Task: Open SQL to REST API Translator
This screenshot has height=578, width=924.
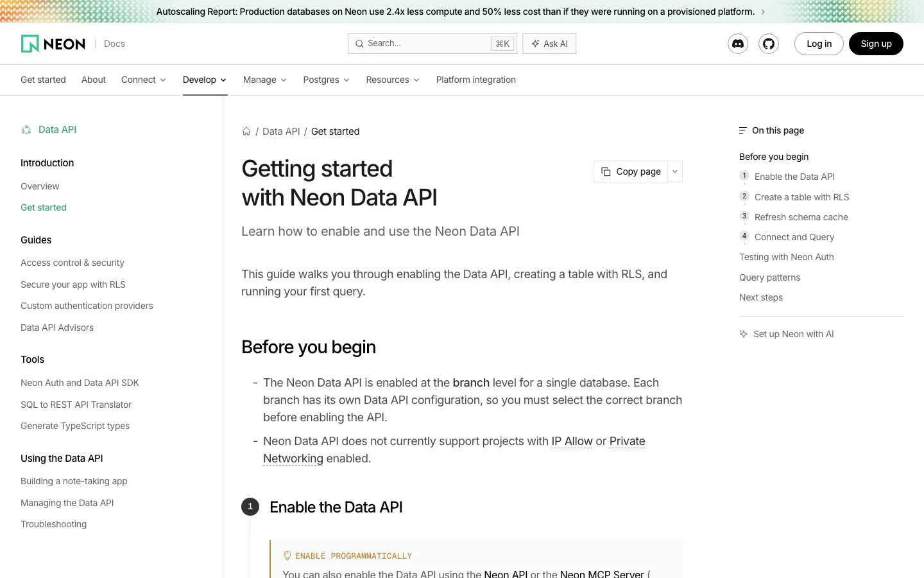Action: (76, 405)
